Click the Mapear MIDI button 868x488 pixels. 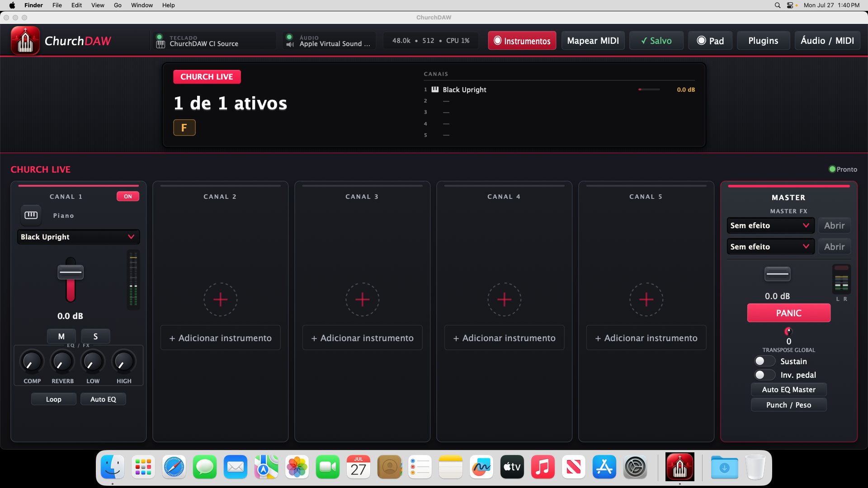point(593,41)
